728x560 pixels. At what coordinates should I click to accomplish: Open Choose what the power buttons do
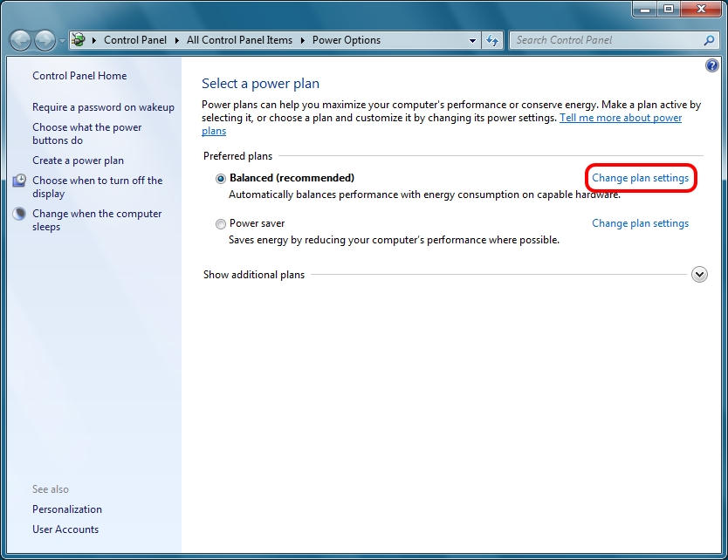point(86,133)
